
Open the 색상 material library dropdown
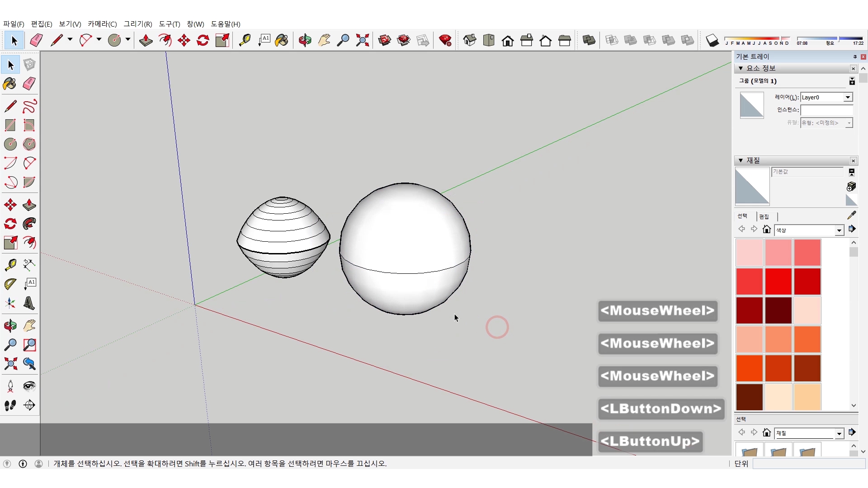pyautogui.click(x=839, y=230)
